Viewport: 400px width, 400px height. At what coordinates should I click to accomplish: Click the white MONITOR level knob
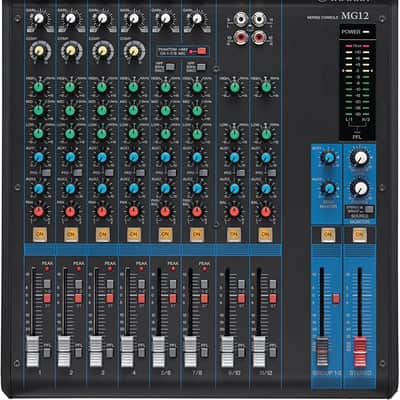[359, 158]
